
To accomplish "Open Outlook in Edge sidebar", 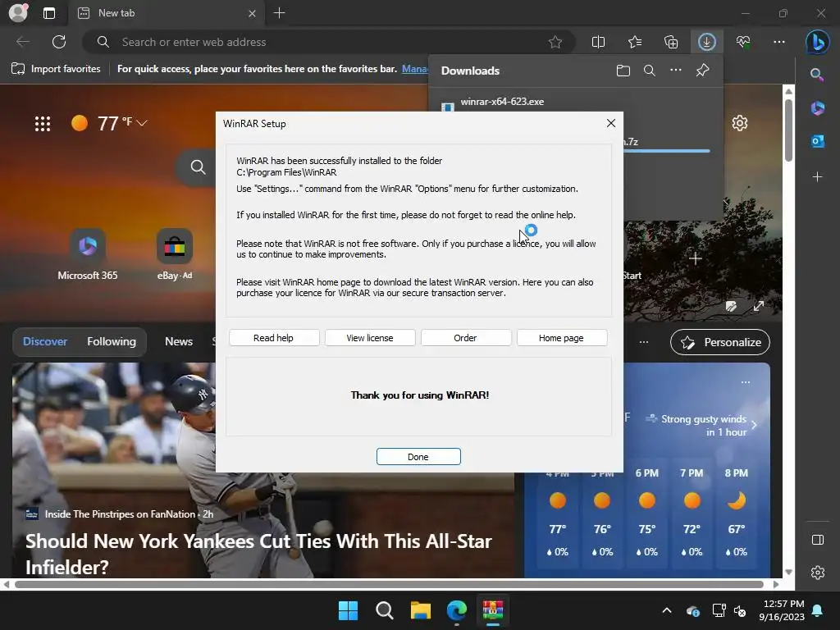I will [x=818, y=141].
